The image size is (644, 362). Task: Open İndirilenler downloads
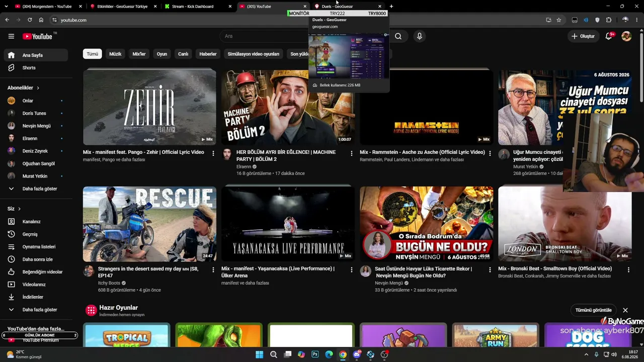pyautogui.click(x=35, y=297)
